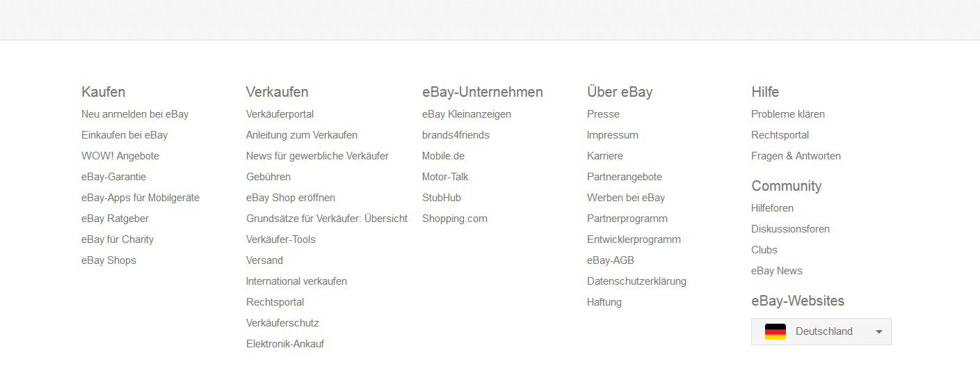Select Neu anmelden bei eBay
The image size is (980, 378).
(135, 114)
